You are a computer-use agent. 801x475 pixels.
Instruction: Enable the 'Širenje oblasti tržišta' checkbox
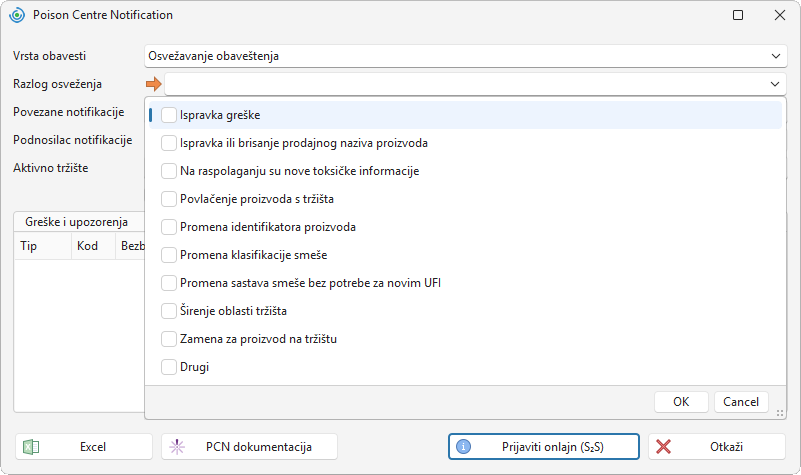(x=169, y=311)
